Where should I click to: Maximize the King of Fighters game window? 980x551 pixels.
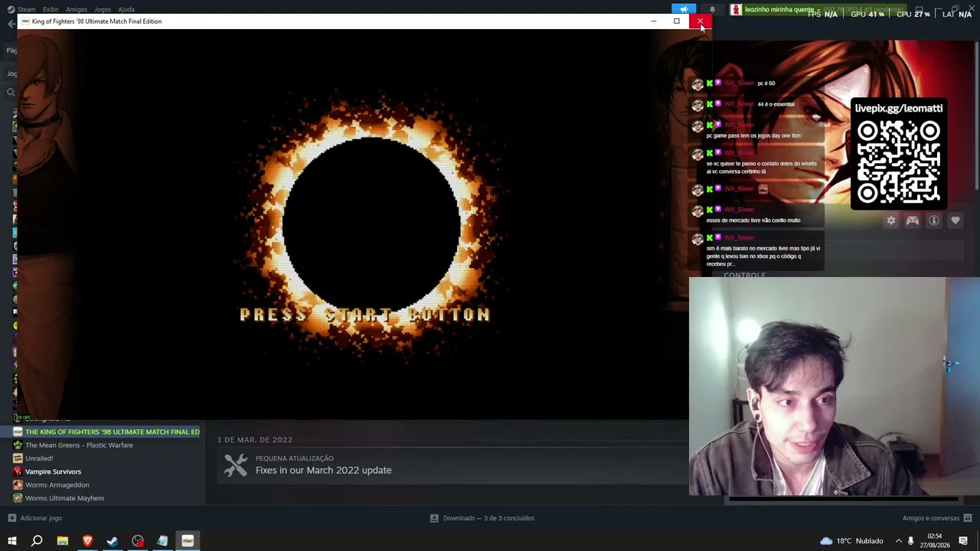pyautogui.click(x=677, y=21)
